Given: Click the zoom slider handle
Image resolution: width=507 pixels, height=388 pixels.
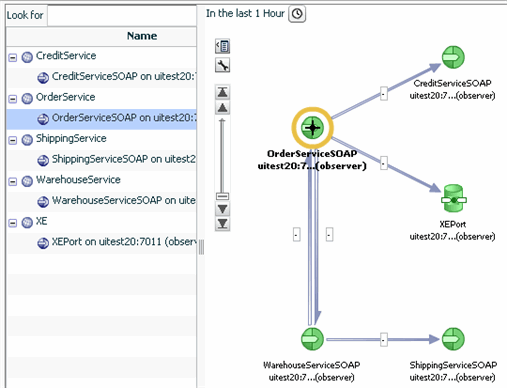Looking at the screenshot, I should 222,196.
